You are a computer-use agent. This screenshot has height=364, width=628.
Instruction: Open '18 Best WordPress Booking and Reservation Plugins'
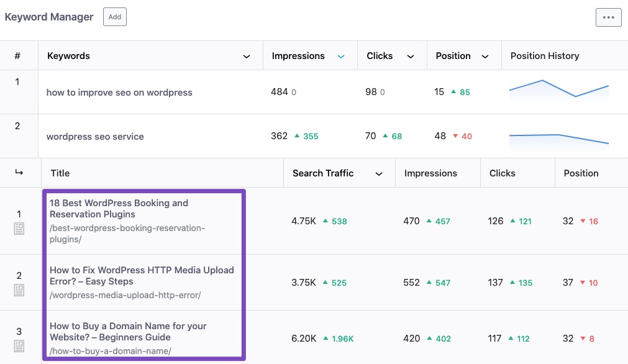click(119, 208)
